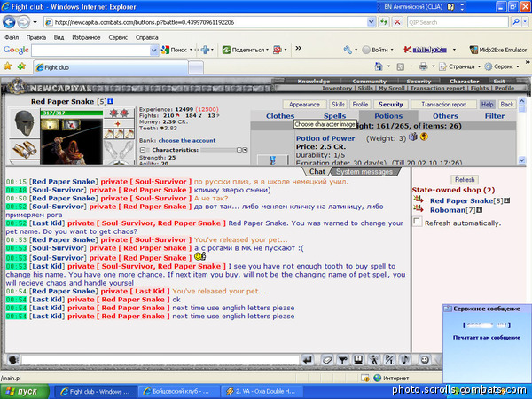Switch to the Clothes tab
The image size is (532, 399).
(x=280, y=116)
